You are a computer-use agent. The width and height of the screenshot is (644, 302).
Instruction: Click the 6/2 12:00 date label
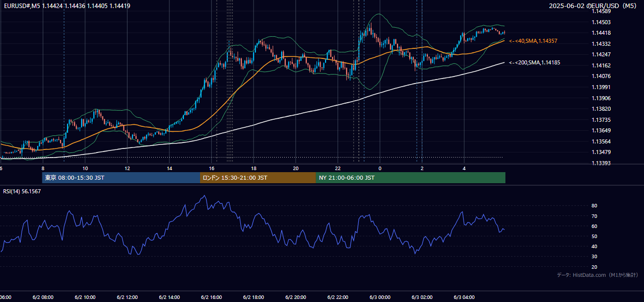point(127,297)
